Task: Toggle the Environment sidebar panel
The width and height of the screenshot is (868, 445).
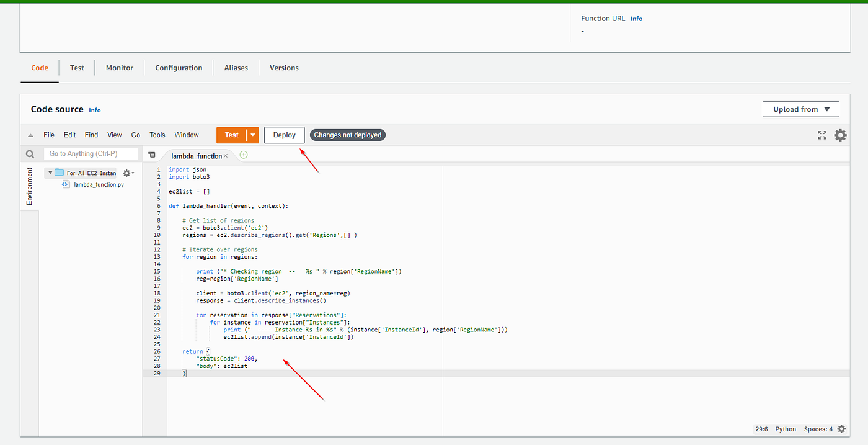Action: 29,186
